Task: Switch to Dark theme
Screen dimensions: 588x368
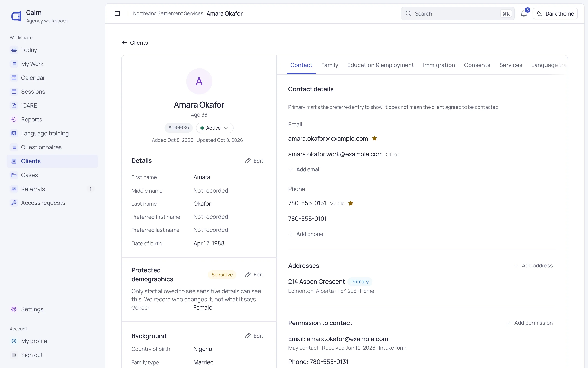Action: pos(555,14)
